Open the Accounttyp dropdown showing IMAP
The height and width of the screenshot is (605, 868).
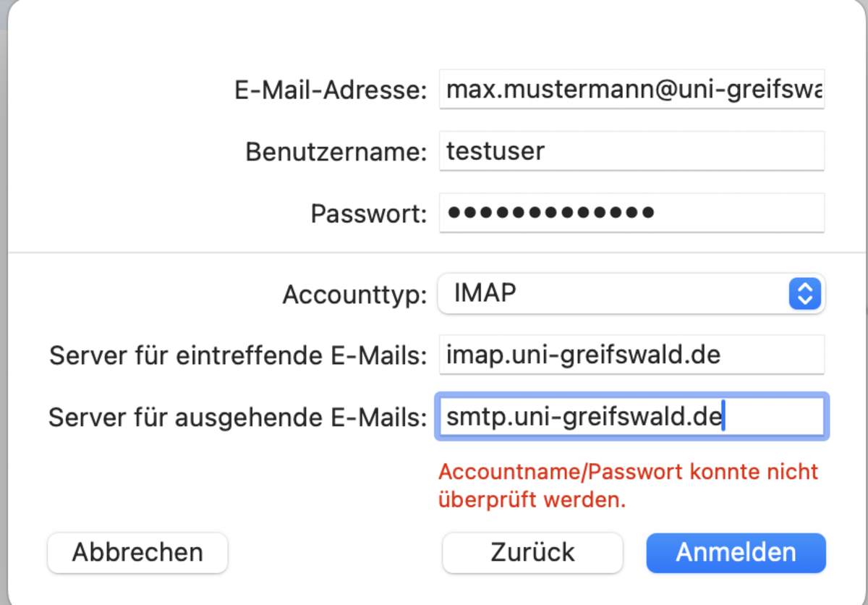point(615,294)
